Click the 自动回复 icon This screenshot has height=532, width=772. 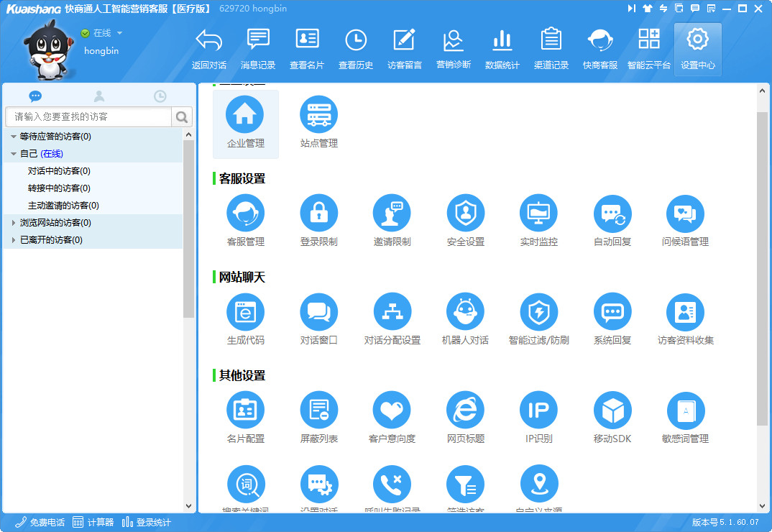click(x=612, y=214)
